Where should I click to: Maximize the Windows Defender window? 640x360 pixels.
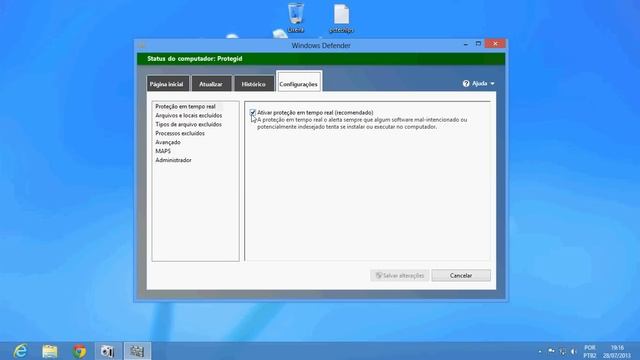(x=478, y=44)
